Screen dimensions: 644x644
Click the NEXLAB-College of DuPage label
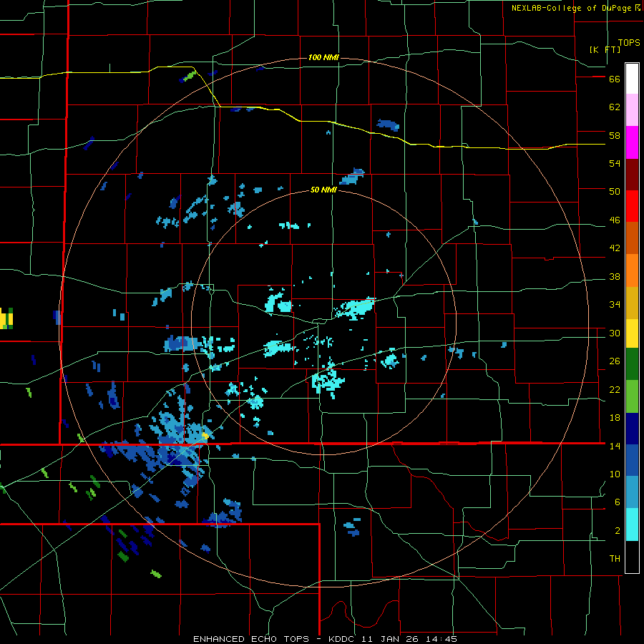pyautogui.click(x=575, y=8)
